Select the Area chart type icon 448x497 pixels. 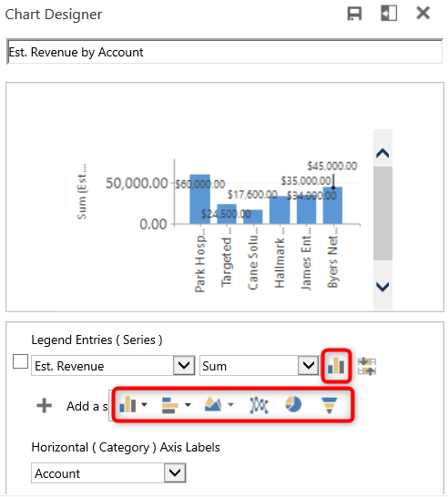click(x=213, y=404)
